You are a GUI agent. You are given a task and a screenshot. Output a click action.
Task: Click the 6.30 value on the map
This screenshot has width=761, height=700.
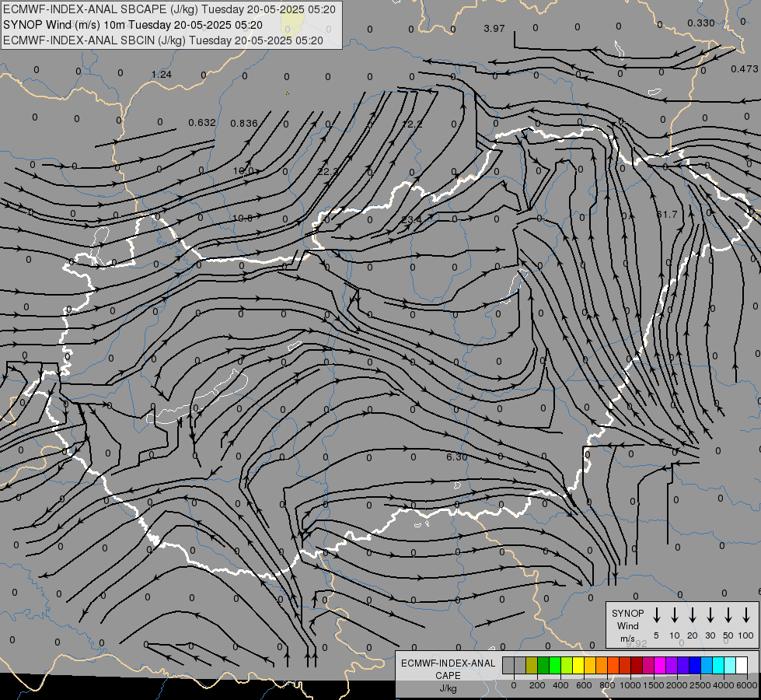(x=457, y=457)
